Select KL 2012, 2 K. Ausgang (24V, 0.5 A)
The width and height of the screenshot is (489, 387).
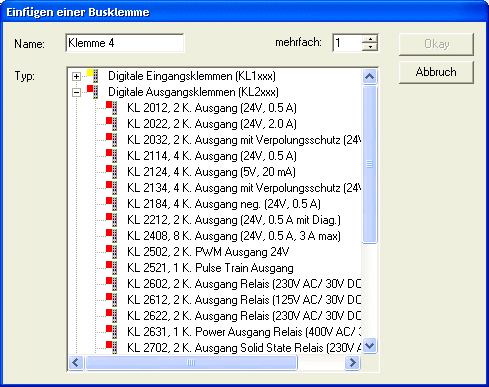(x=212, y=108)
